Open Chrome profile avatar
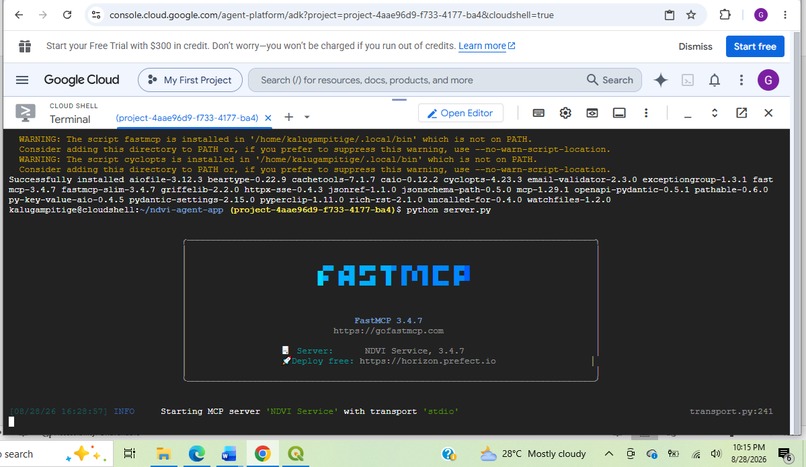 point(761,15)
